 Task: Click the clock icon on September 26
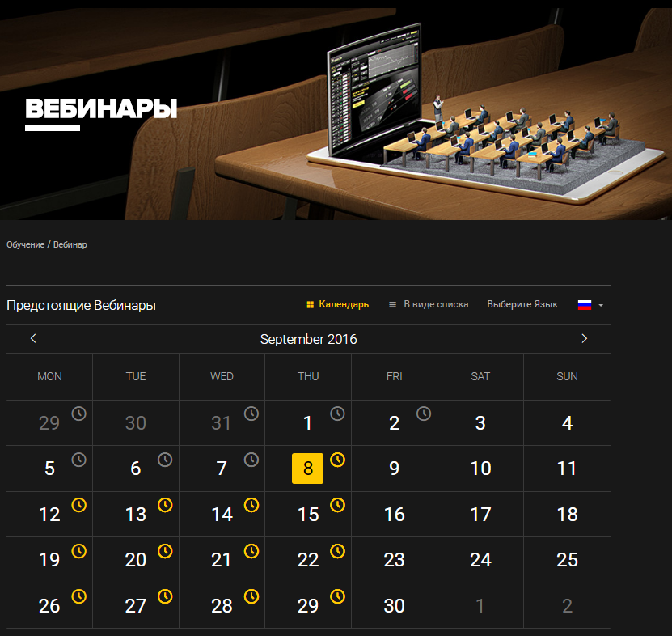point(79,596)
